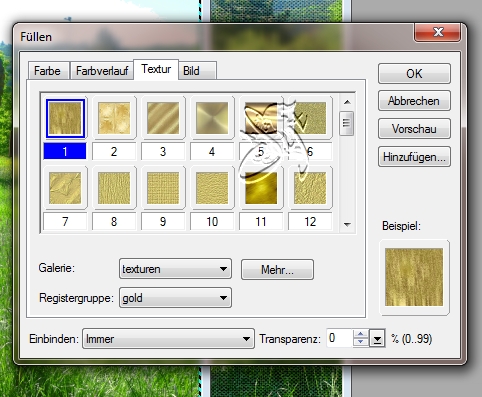Viewport: 482px width, 397px height.
Task: Open the Registergruppe gold dropdown
Action: pyautogui.click(x=175, y=297)
